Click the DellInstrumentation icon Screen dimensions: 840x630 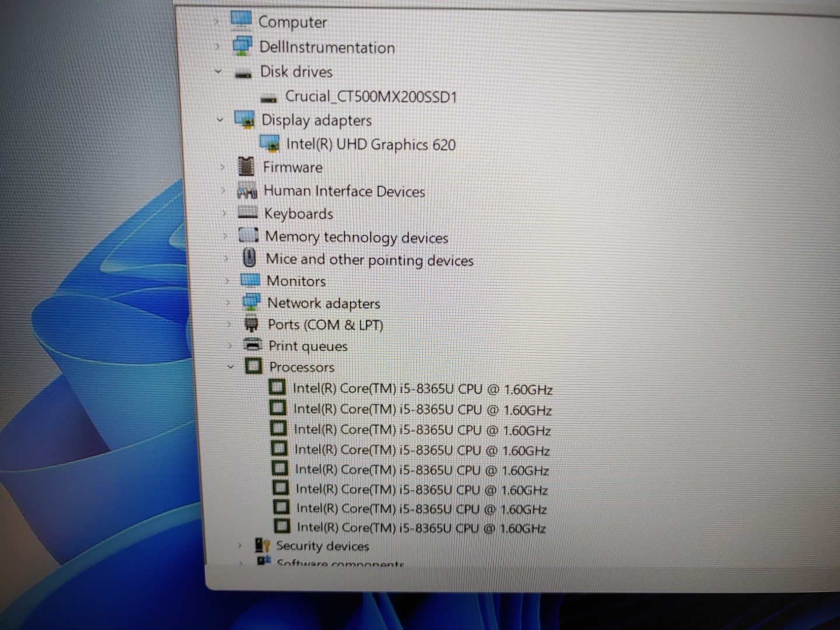[243, 45]
